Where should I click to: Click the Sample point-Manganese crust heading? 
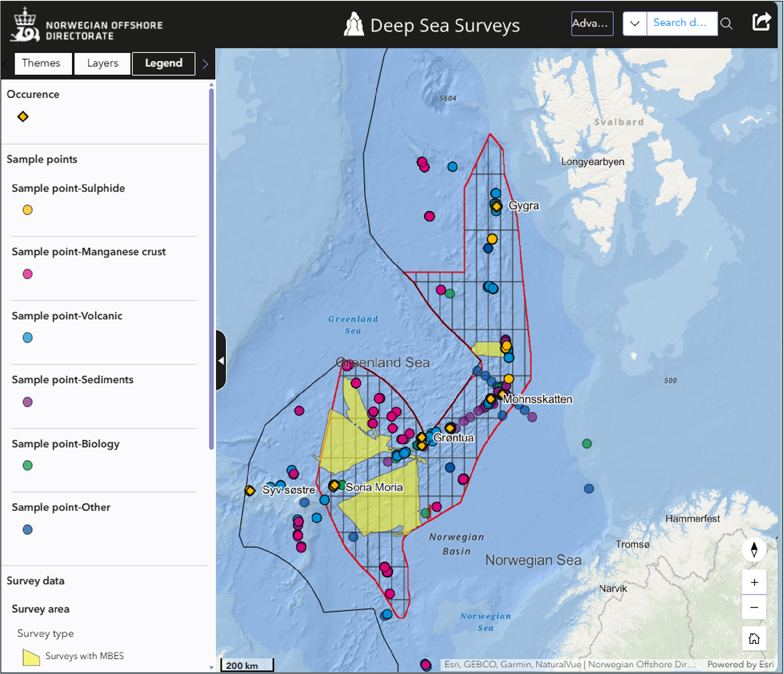(89, 251)
